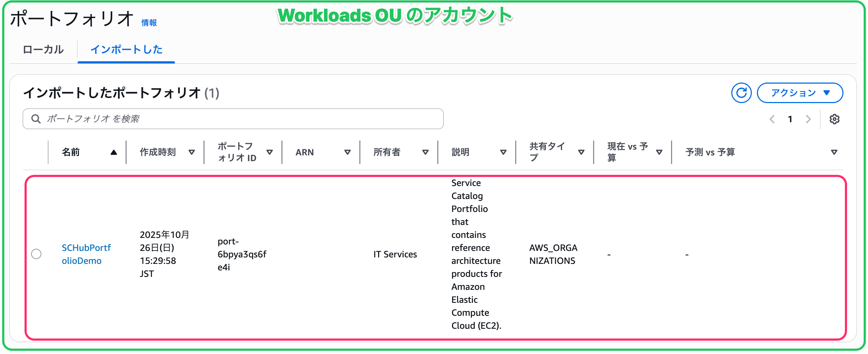Open table preferences gear icon
The height and width of the screenshot is (354, 868).
pos(834,119)
